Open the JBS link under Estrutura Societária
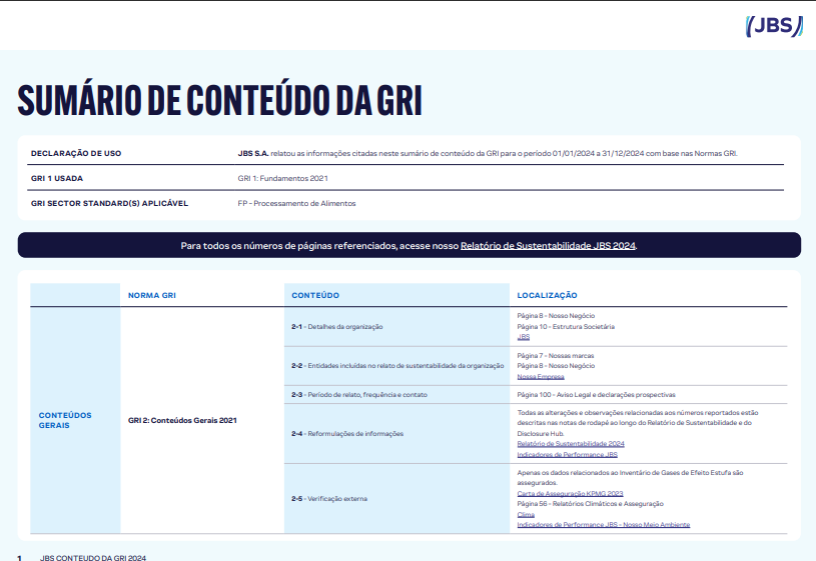Viewport: 816px width, 561px height. [523, 338]
